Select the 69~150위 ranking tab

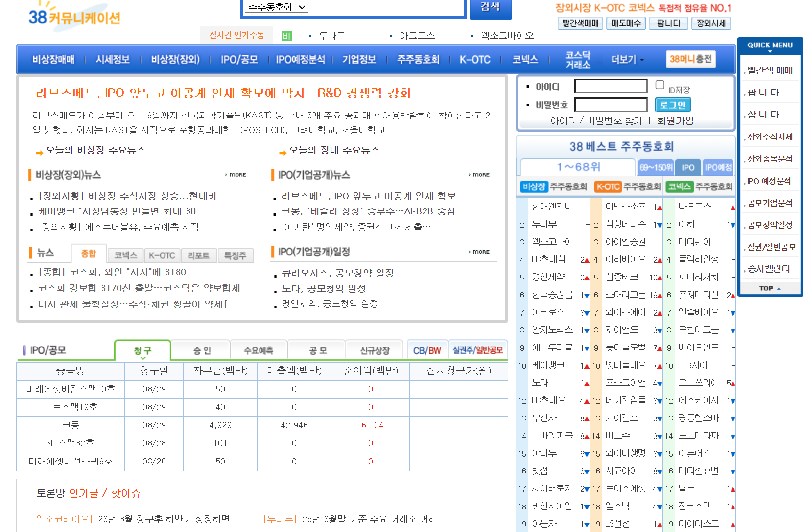[x=656, y=167]
